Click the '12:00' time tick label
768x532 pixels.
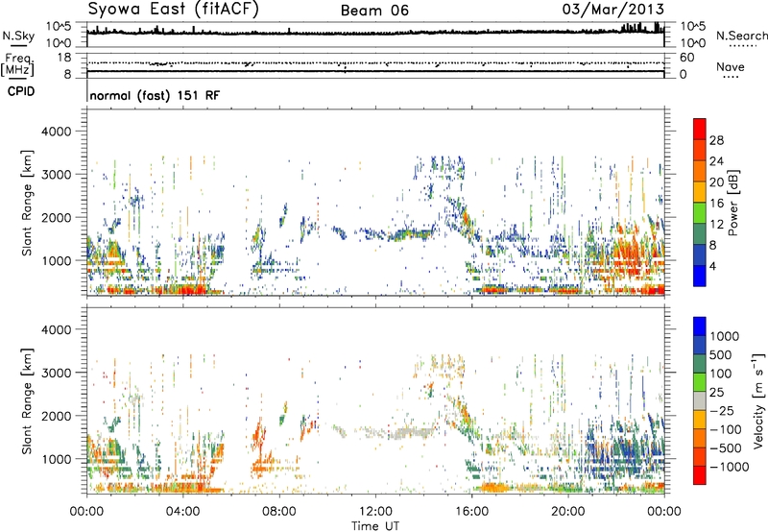[x=375, y=512]
